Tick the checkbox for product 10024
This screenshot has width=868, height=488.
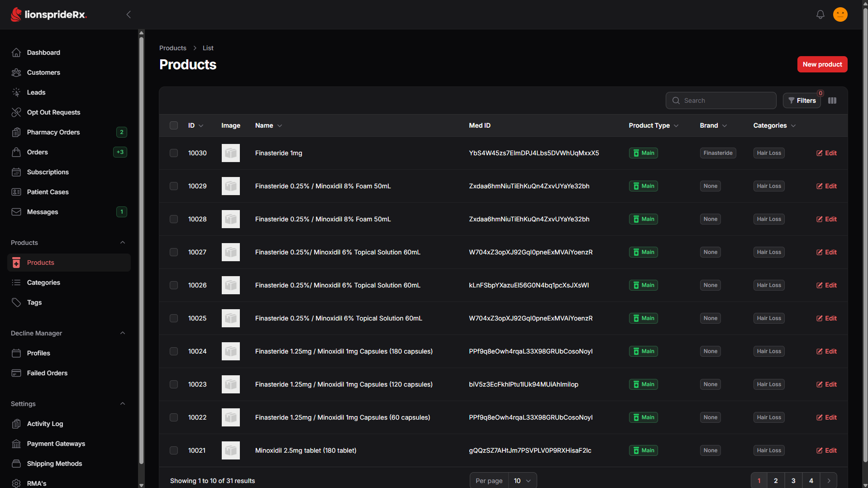coord(174,351)
